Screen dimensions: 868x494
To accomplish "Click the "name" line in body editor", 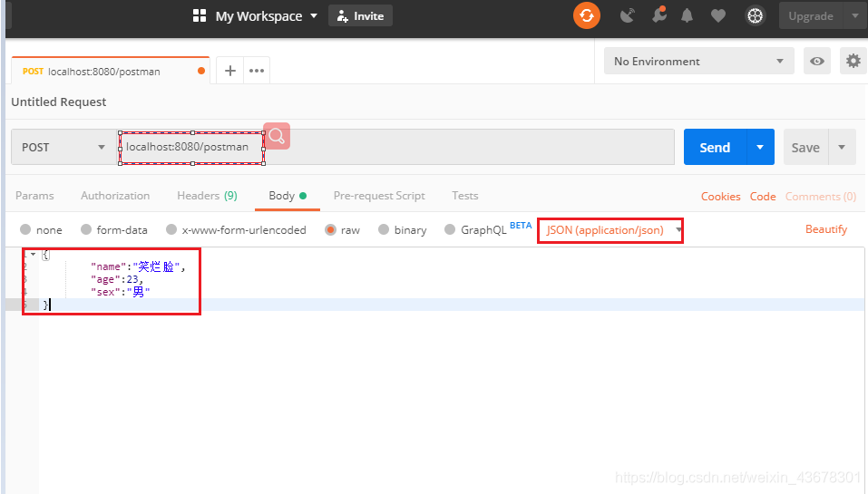I will 138,266.
